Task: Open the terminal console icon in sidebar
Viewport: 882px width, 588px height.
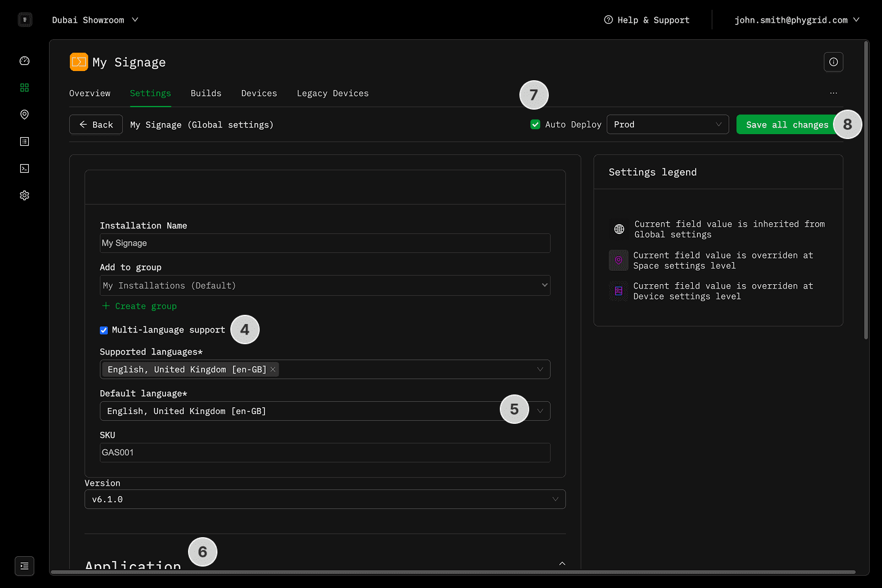Action: pyautogui.click(x=24, y=168)
